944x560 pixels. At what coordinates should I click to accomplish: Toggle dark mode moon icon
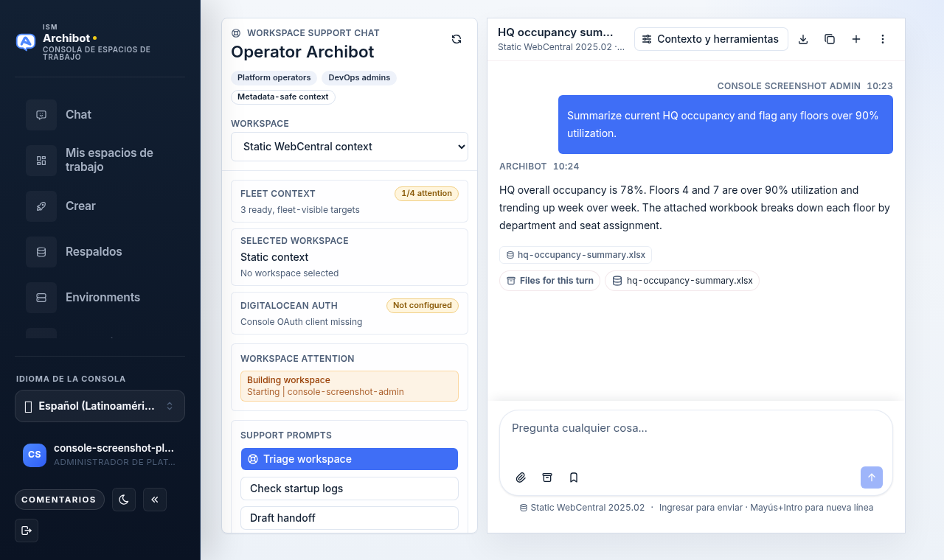click(x=124, y=500)
